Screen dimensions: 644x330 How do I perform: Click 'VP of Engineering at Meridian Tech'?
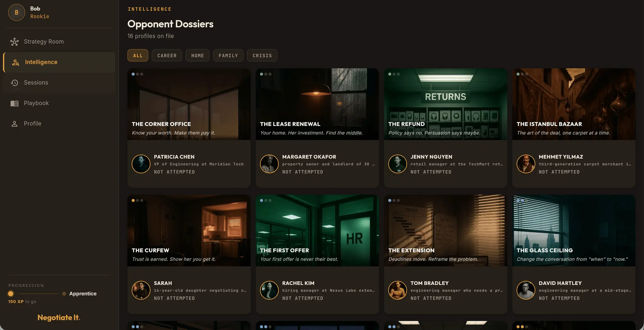(199, 164)
